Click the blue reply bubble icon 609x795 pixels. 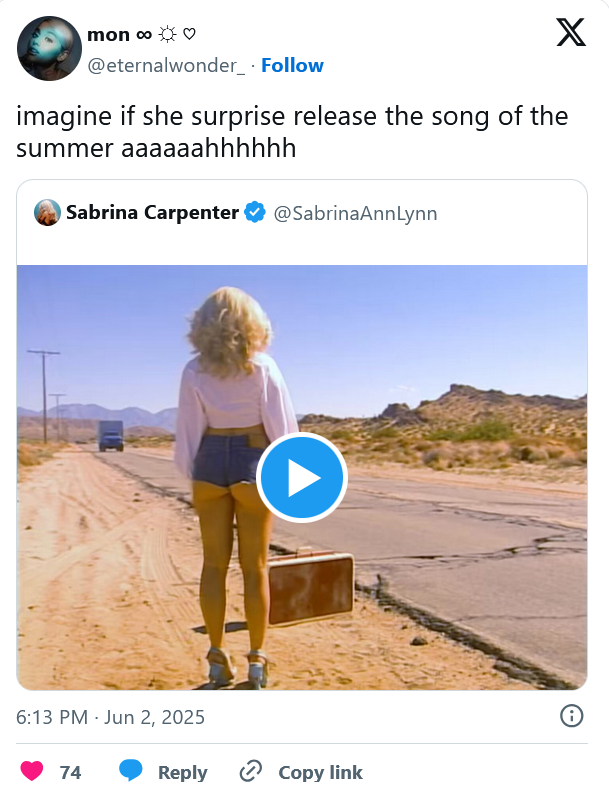point(130,771)
